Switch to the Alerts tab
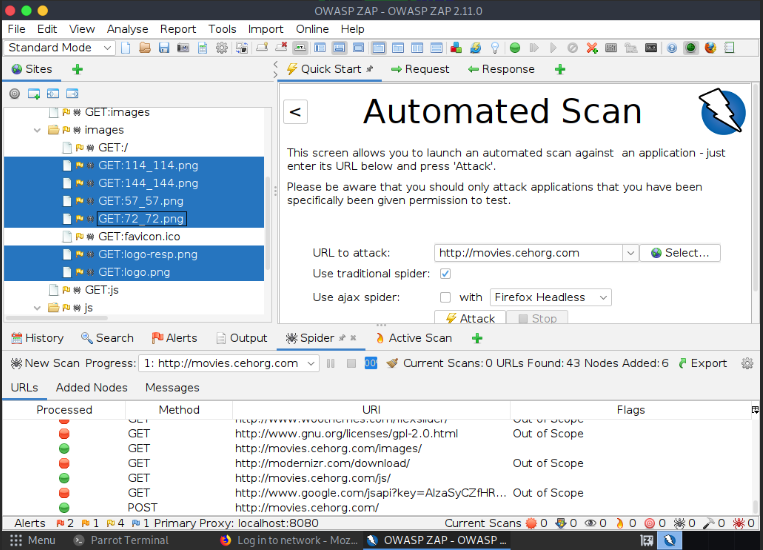This screenshot has width=763, height=550. tap(174, 338)
